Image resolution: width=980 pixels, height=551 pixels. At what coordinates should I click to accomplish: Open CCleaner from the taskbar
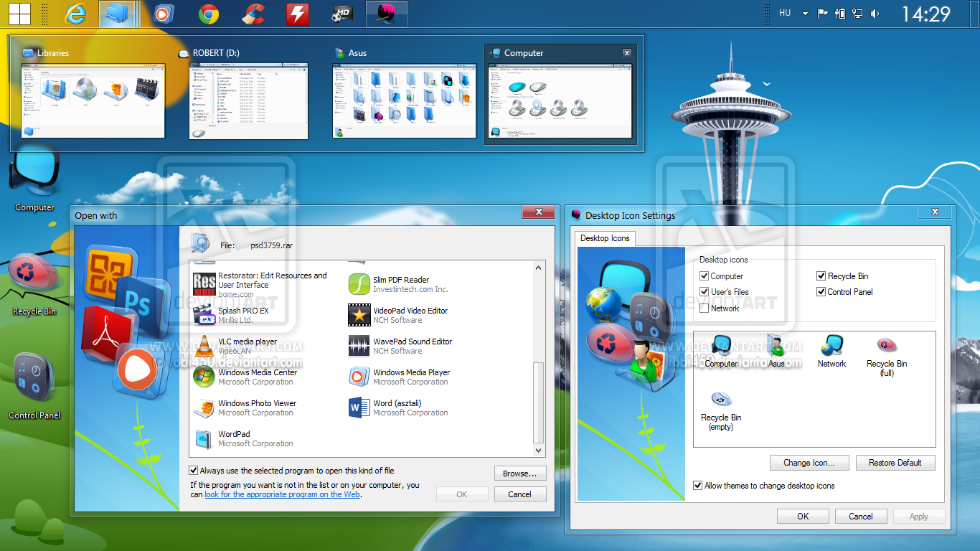click(253, 13)
